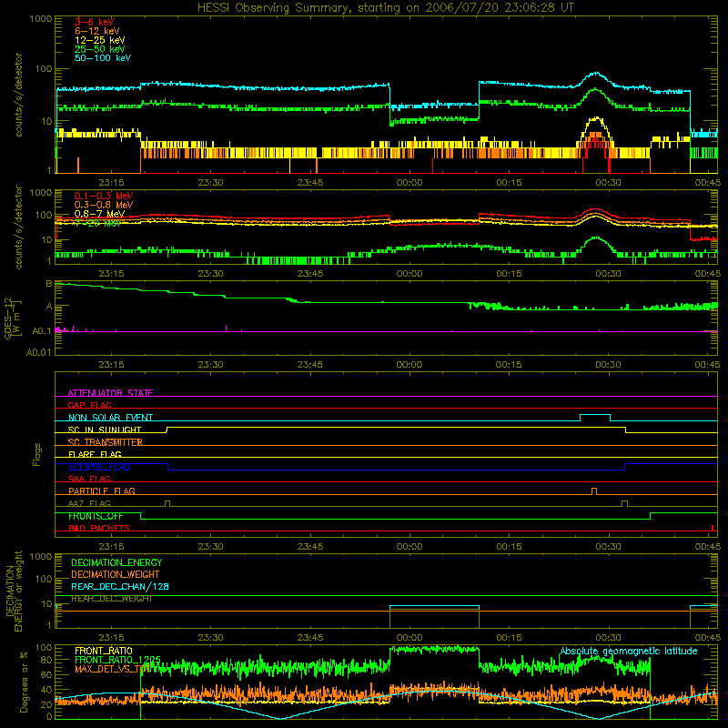The height and width of the screenshot is (728, 728).
Task: Click the MAX_DET_VS_TOT legend label
Action: (x=113, y=669)
